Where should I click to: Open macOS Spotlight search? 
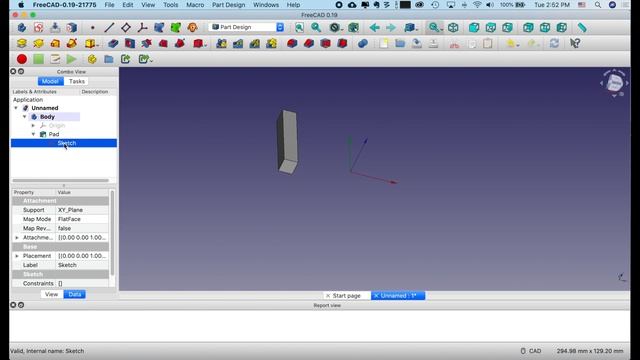pos(598,5)
